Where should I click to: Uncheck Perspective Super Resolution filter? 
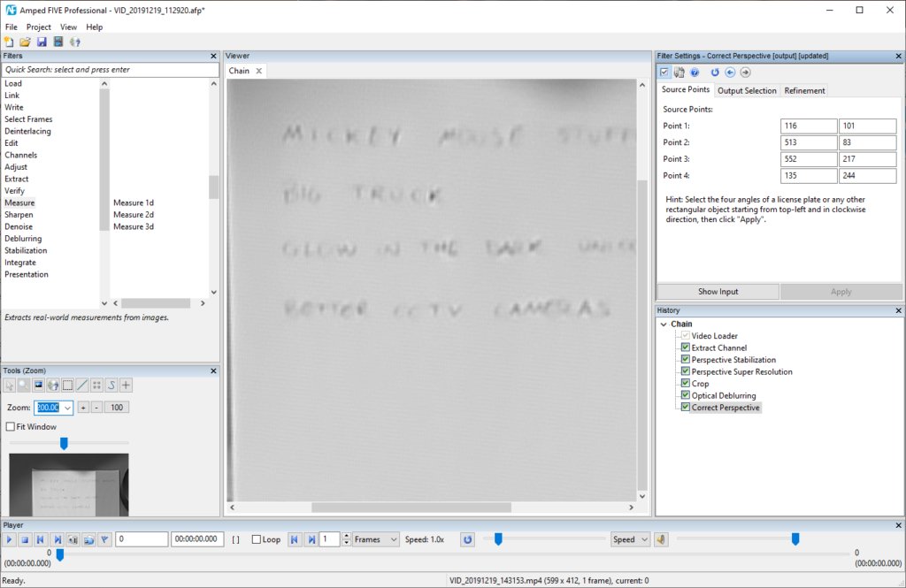pos(686,371)
